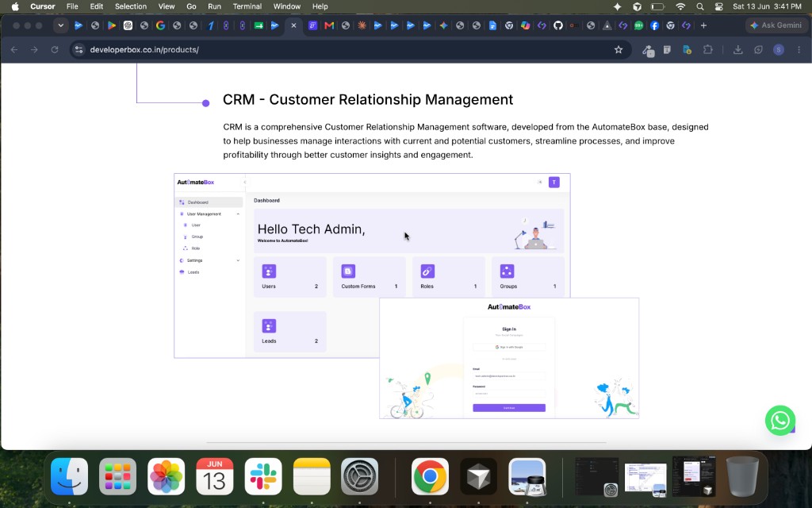The width and height of the screenshot is (812, 508).
Task: Open the File menu
Action: coord(72,6)
